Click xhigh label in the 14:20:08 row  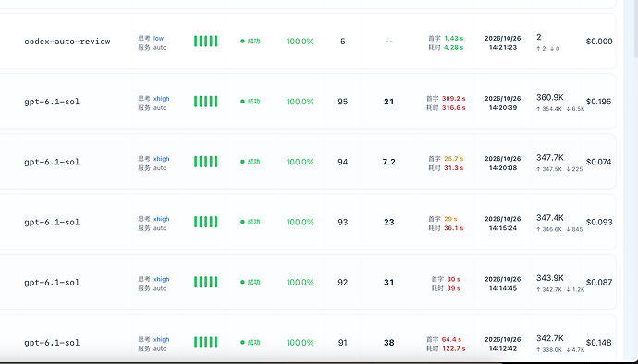click(161, 159)
